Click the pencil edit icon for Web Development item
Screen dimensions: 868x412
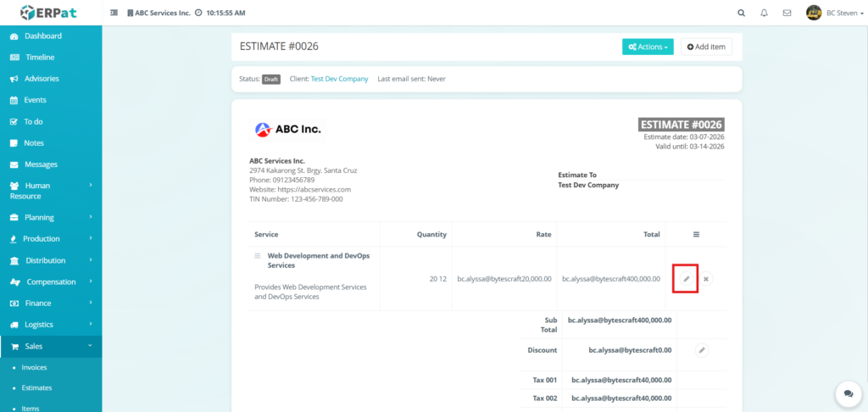[686, 279]
